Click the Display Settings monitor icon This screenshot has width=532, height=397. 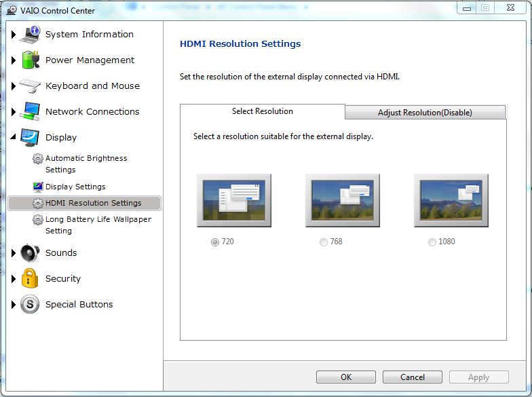pyautogui.click(x=38, y=187)
